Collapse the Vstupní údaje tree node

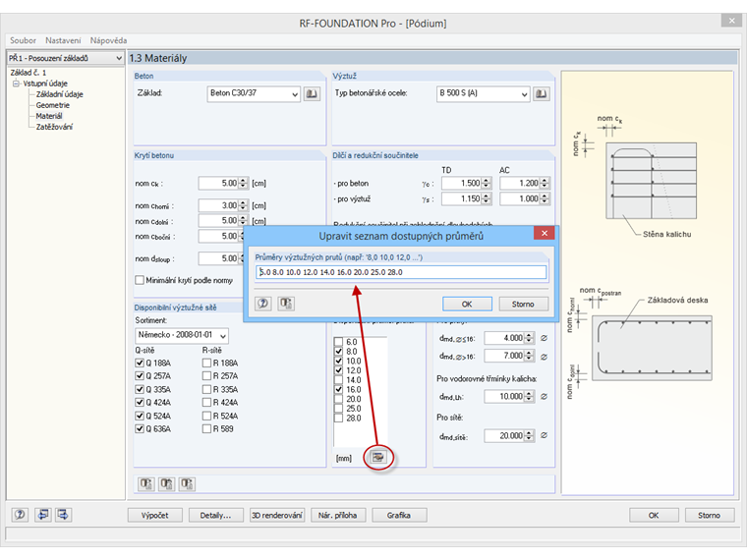pos(16,84)
